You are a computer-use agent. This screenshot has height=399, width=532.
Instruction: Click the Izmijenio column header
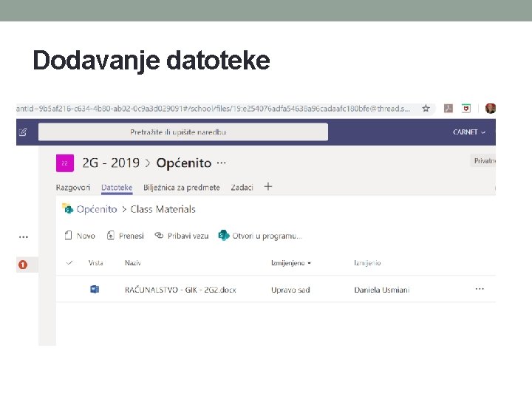coord(367,263)
